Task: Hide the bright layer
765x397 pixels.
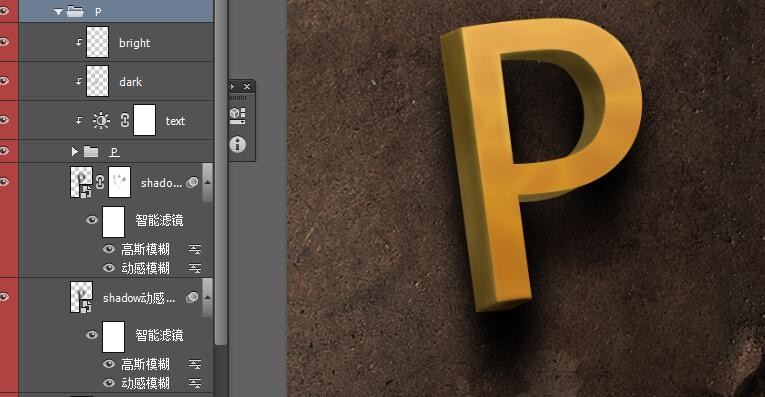Action: point(4,42)
